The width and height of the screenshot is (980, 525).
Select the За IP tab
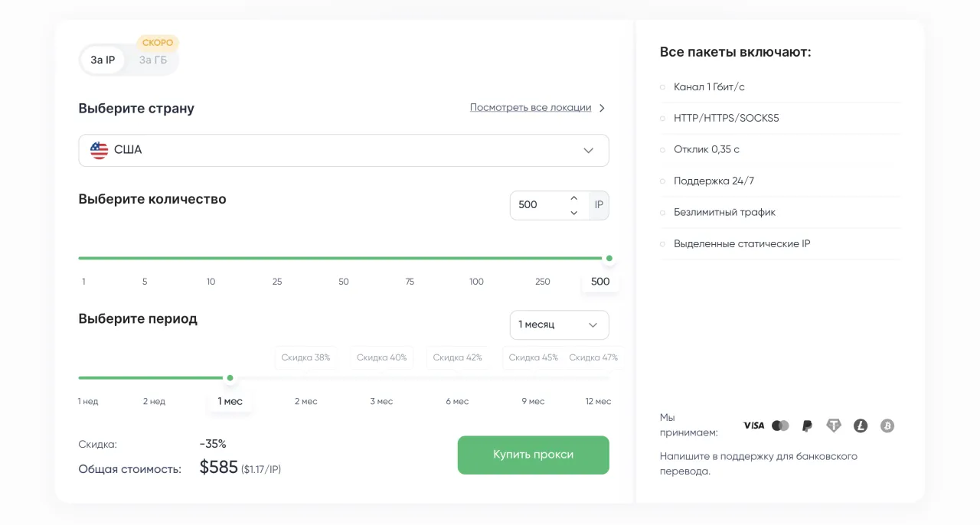[x=103, y=60]
